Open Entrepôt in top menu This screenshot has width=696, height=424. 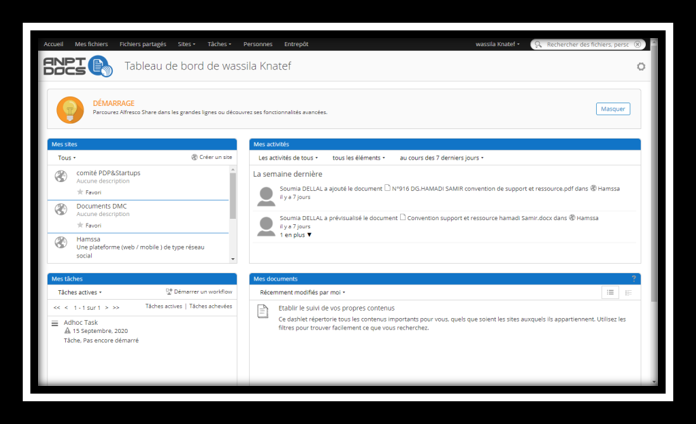coord(296,44)
